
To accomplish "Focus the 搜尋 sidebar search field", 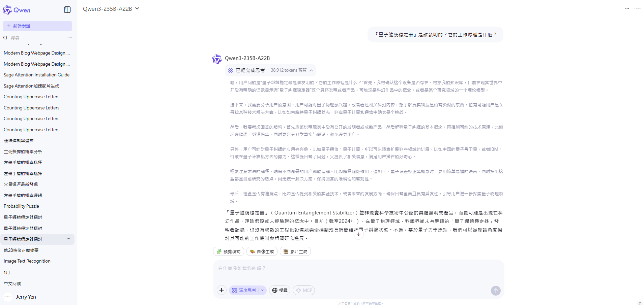I will pos(37,38).
